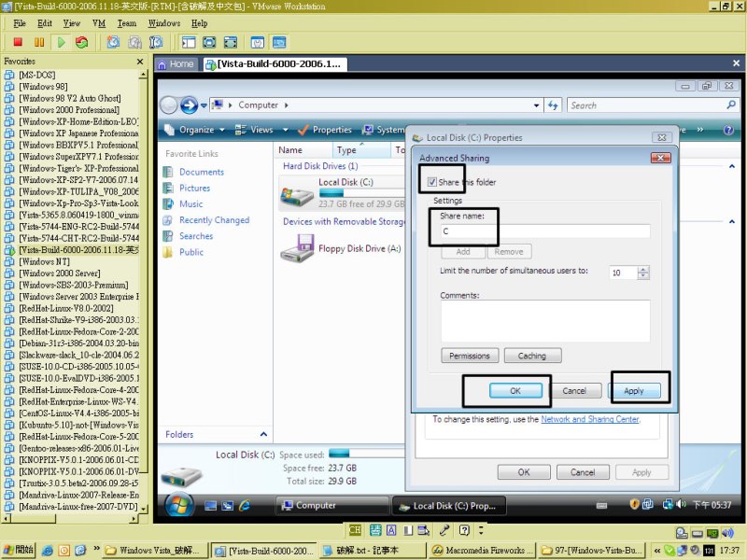Click the orange suspend VM button
This screenshot has height=560, width=747.
coord(39,42)
